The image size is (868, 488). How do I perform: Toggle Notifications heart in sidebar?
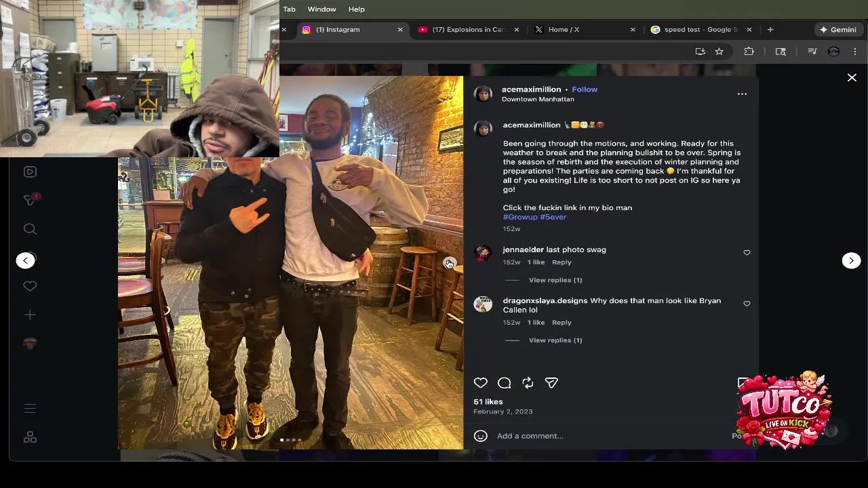pos(30,286)
